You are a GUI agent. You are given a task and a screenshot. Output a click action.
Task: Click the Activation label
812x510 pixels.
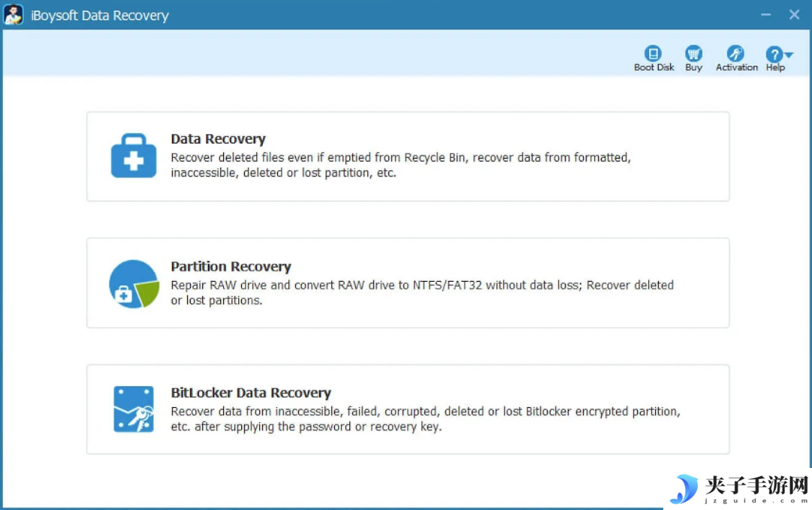736,68
